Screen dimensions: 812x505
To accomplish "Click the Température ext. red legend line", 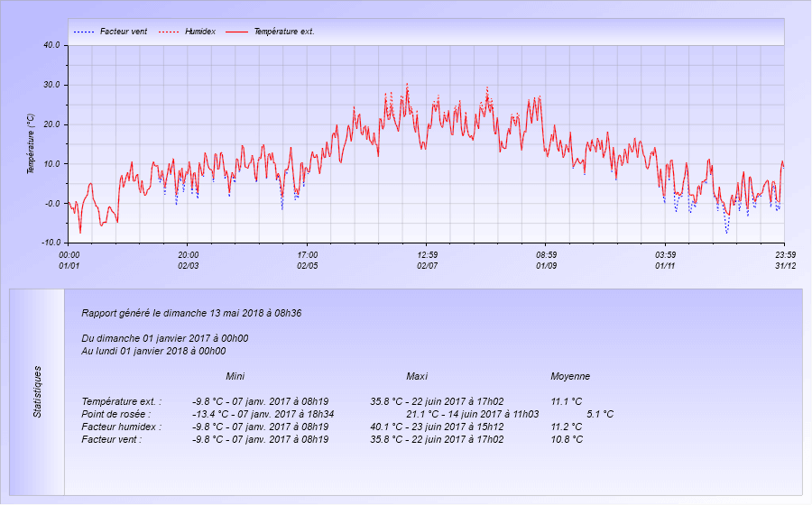I will coord(235,32).
